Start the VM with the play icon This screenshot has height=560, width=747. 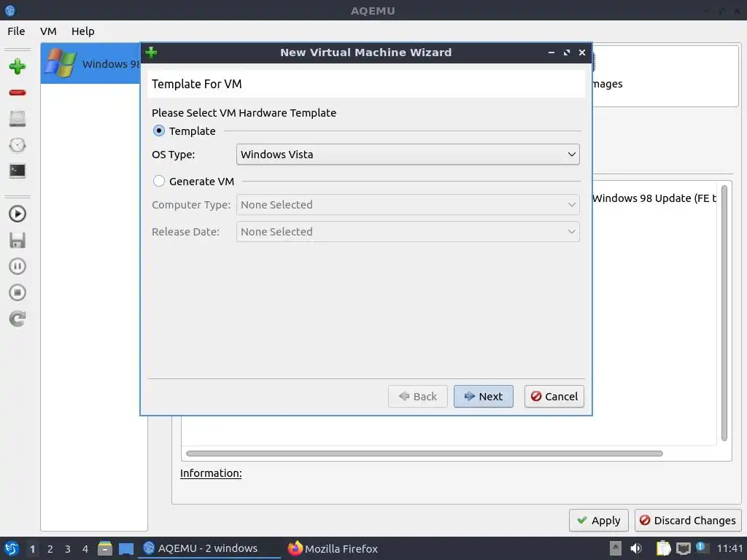tap(18, 214)
